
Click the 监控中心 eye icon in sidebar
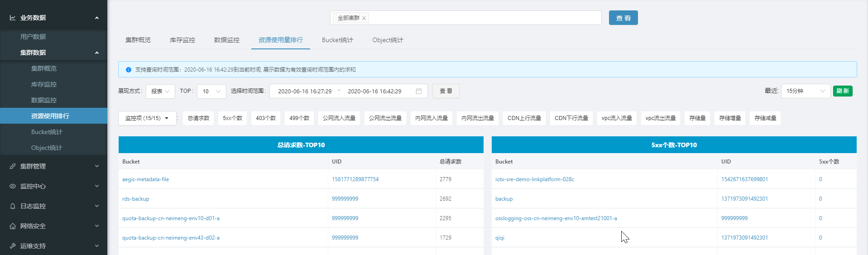click(x=13, y=186)
